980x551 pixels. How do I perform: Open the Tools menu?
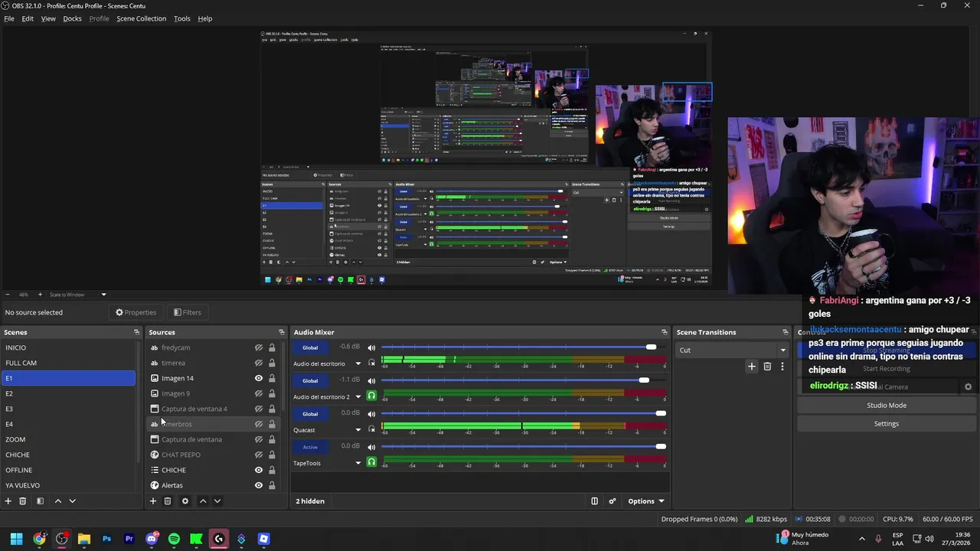[182, 18]
